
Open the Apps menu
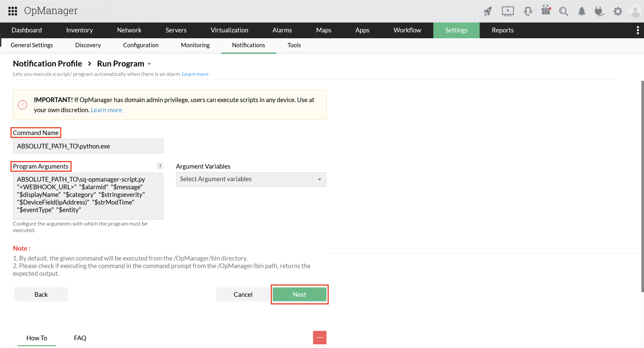coord(362,30)
